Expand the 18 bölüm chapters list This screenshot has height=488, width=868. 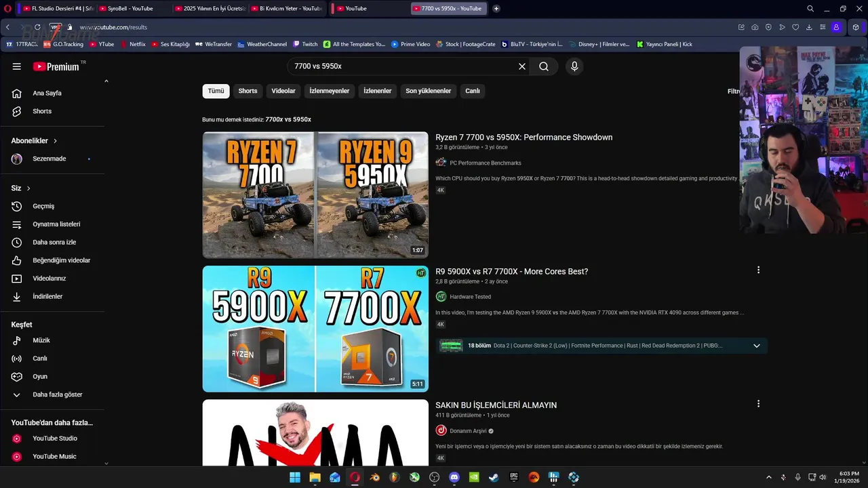tap(757, 346)
